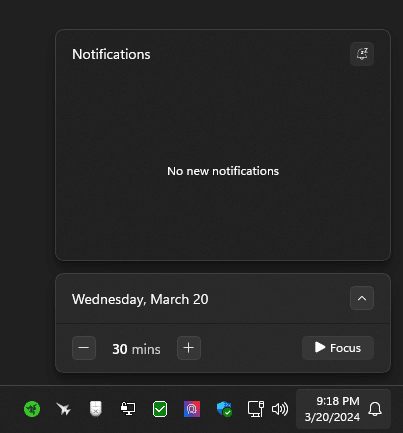This screenshot has width=403, height=433.
Task: Increase focus time with plus button
Action: click(x=189, y=348)
